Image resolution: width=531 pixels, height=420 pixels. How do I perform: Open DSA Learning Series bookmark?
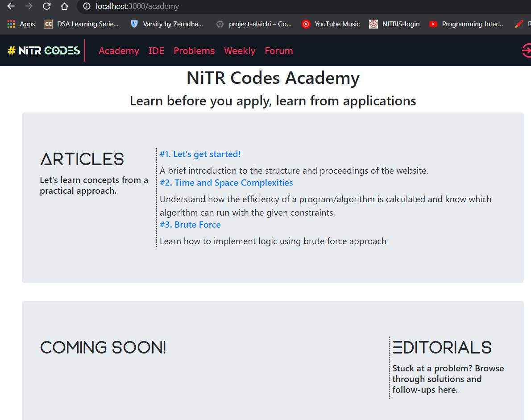[81, 24]
